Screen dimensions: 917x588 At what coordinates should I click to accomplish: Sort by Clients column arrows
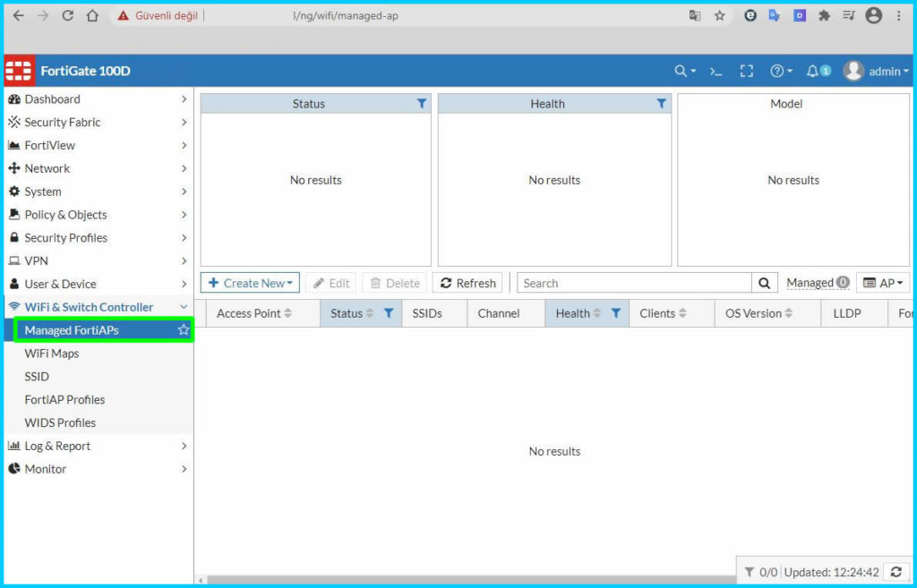pyautogui.click(x=682, y=313)
